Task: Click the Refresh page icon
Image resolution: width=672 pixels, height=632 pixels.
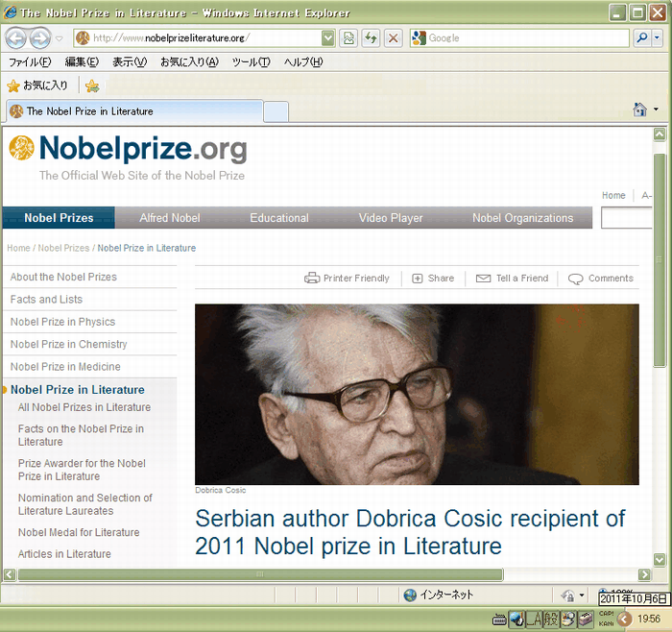Action: 371,38
